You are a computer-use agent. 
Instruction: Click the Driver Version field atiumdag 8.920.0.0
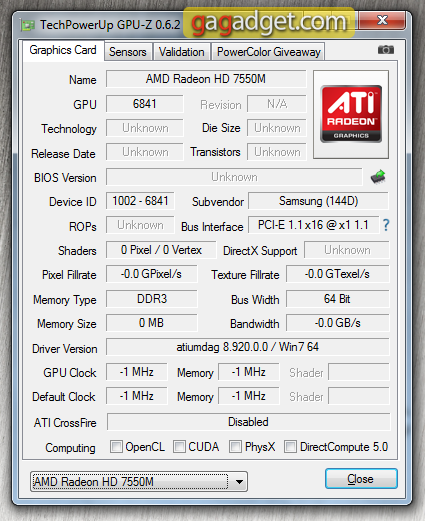tap(248, 347)
